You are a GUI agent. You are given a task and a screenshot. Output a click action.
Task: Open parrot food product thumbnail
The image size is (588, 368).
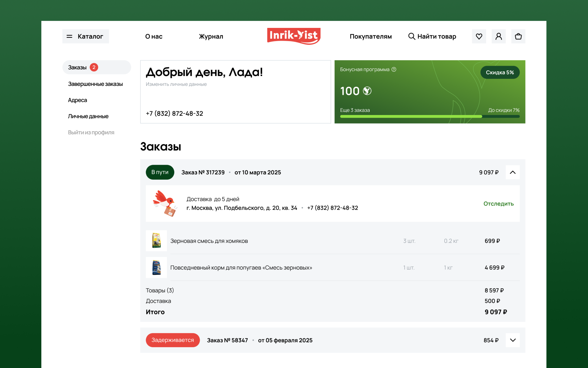[156, 267]
